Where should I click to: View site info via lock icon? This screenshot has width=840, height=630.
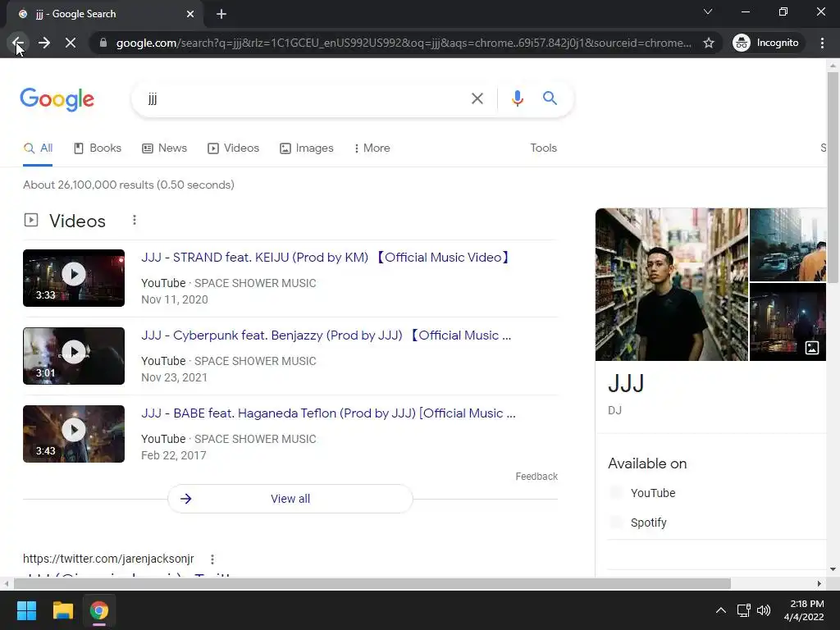point(103,43)
